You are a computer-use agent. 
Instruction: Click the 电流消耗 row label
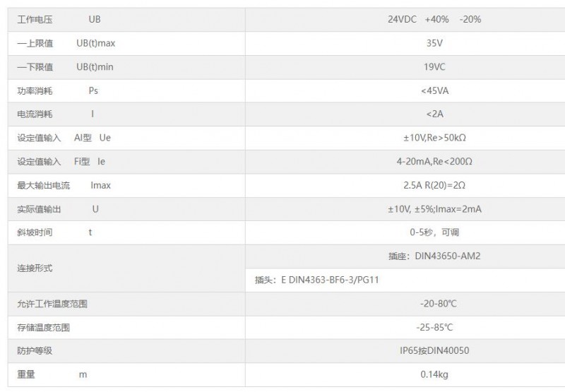[56, 114]
